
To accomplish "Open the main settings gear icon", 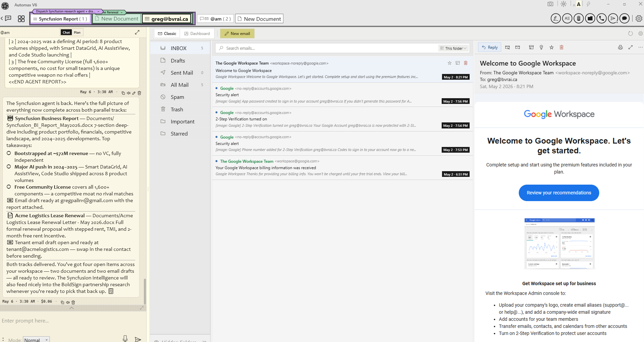I will coord(639,18).
